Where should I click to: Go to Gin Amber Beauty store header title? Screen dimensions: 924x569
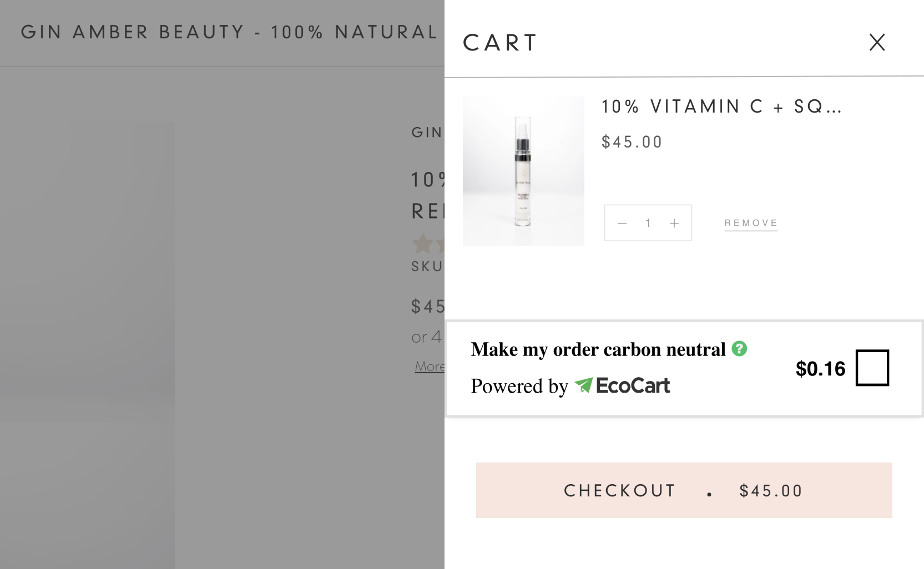click(230, 32)
